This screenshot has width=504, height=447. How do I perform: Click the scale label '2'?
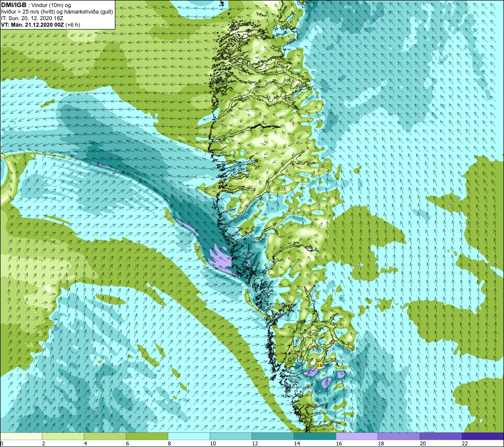point(43,444)
